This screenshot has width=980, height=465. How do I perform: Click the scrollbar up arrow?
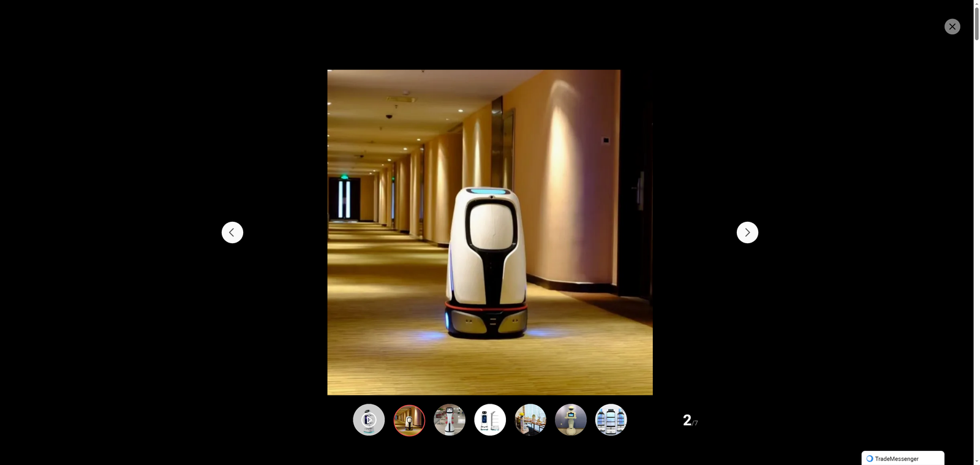pyautogui.click(x=976, y=4)
